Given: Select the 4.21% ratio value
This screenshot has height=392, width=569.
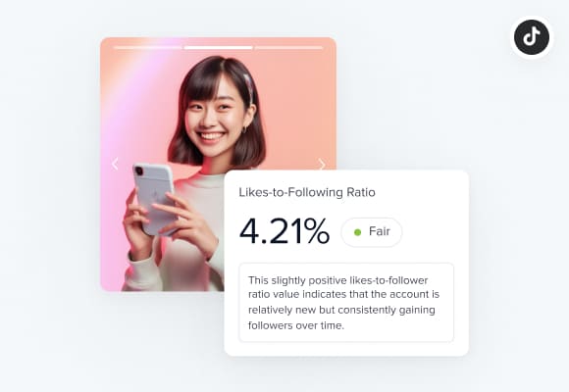Looking at the screenshot, I should (x=284, y=231).
